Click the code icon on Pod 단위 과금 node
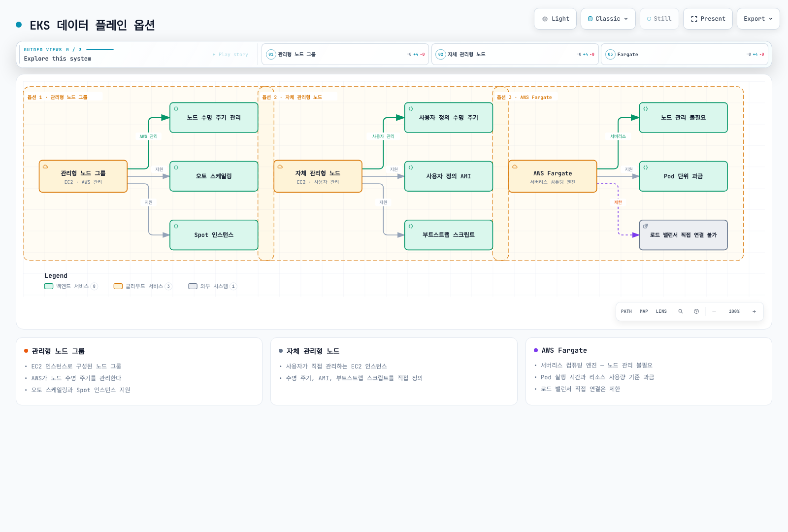This screenshot has width=788, height=532. 646,167
